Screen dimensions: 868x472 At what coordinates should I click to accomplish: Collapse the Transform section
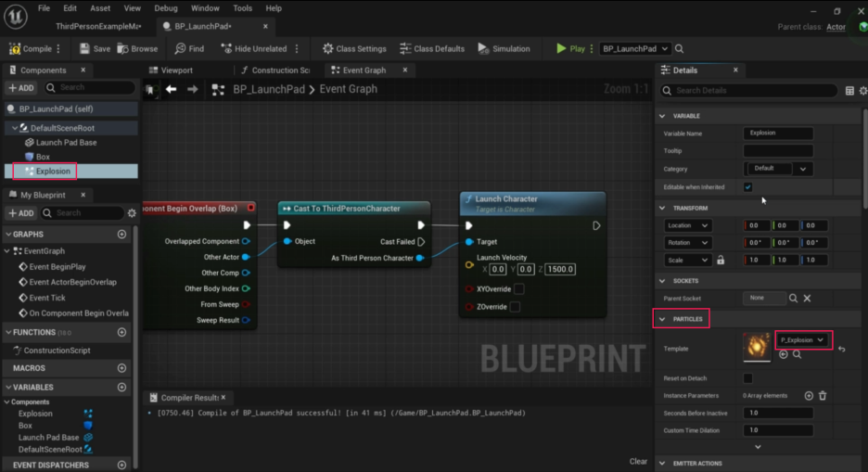663,209
